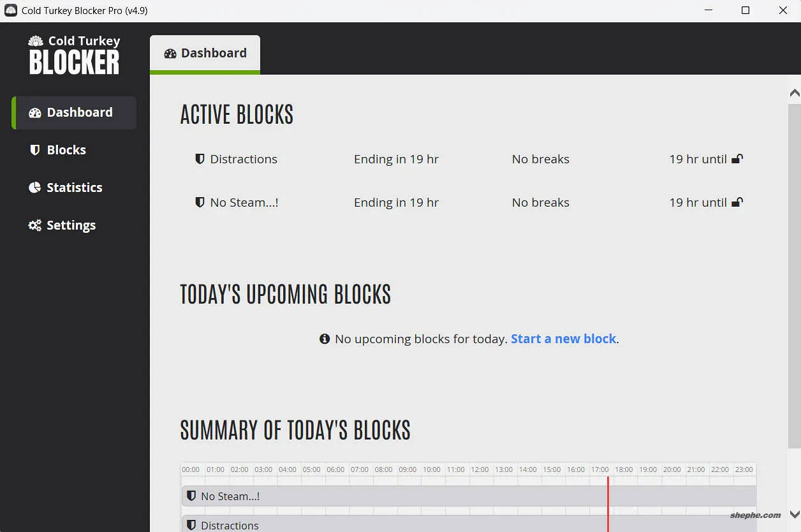This screenshot has width=801, height=532.
Task: Click the Statistics pie chart icon
Action: click(35, 188)
